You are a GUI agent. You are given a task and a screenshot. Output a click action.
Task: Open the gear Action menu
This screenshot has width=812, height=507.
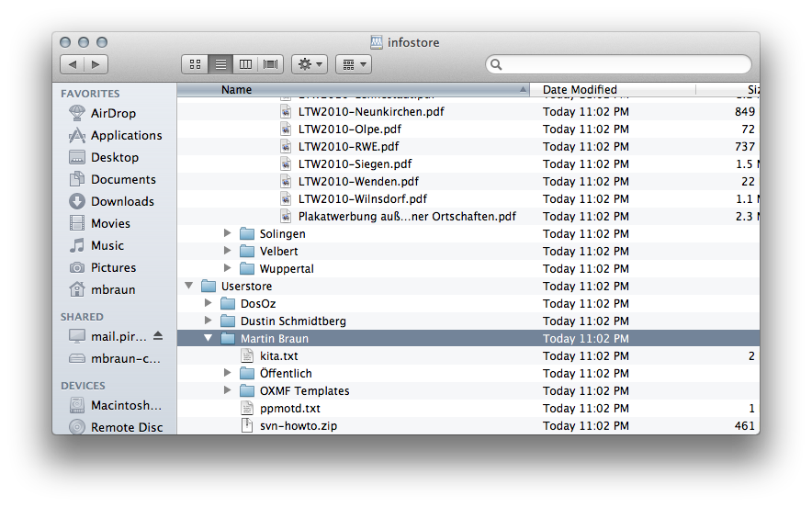[x=308, y=64]
